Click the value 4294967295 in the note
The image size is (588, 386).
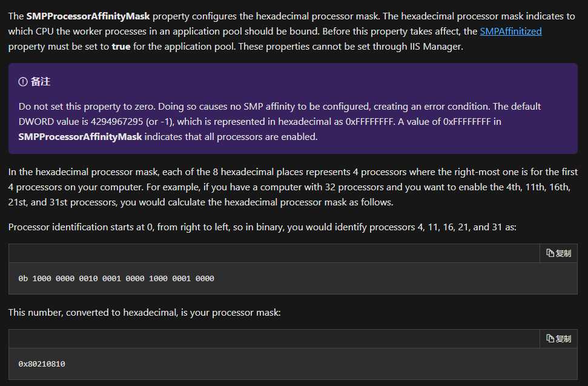117,122
